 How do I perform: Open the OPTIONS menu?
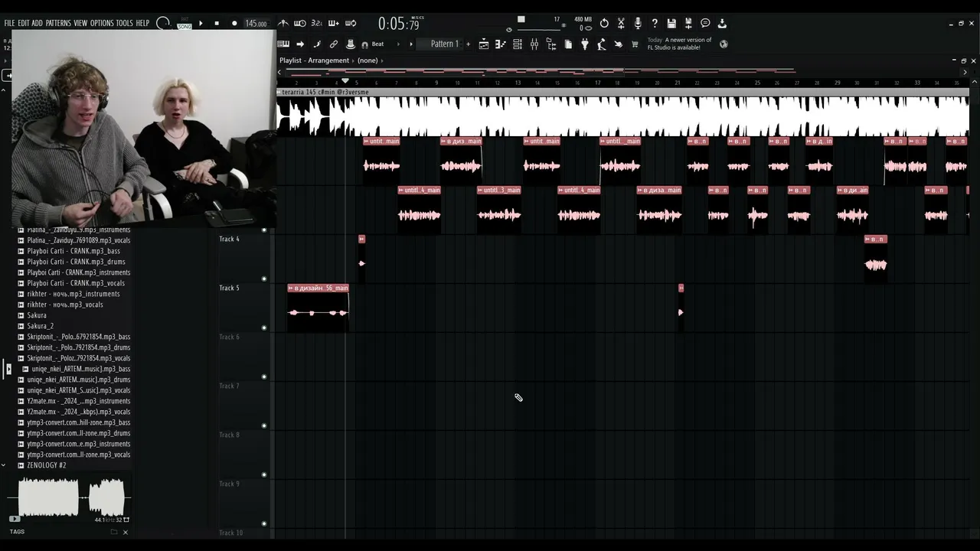point(102,24)
